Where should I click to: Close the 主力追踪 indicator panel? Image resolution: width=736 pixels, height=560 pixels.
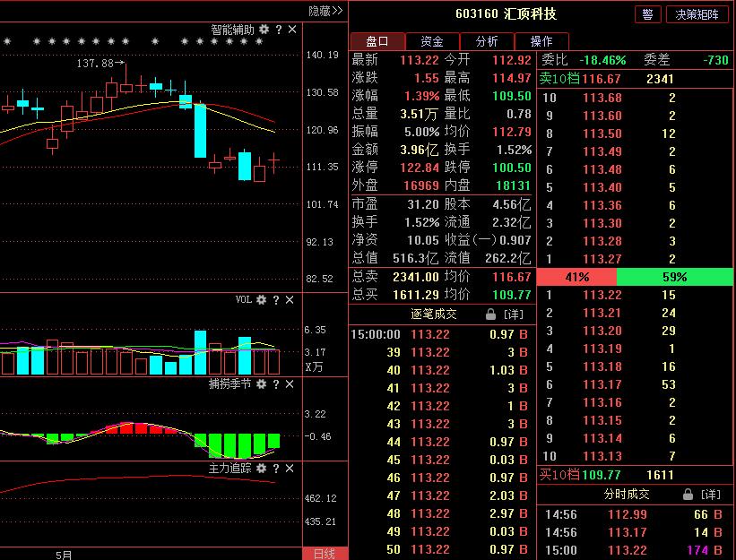tap(290, 468)
